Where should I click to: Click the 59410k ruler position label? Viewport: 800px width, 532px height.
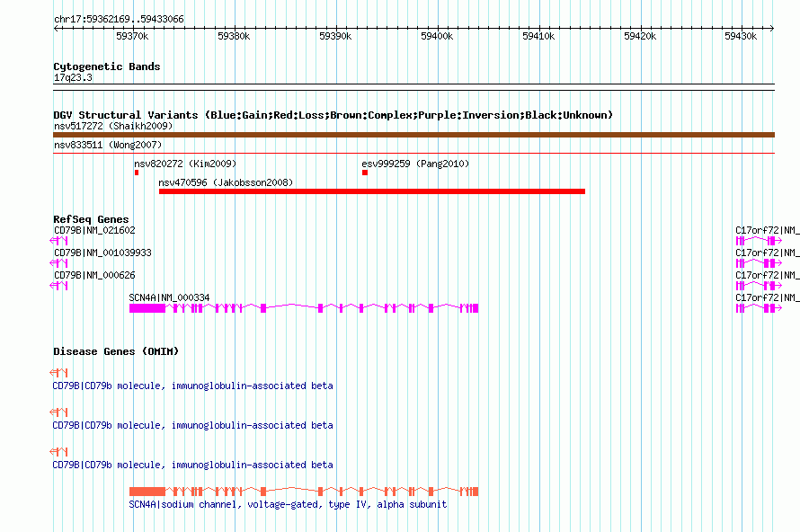pyautogui.click(x=538, y=36)
